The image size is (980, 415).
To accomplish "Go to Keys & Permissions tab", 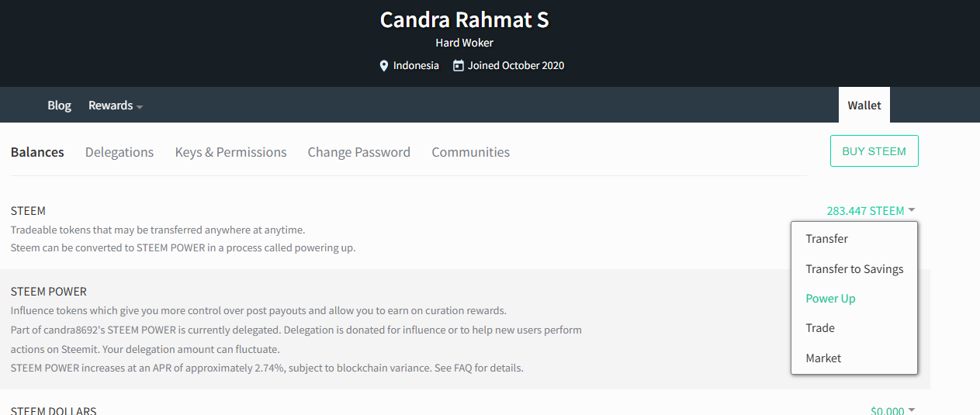I will (230, 152).
